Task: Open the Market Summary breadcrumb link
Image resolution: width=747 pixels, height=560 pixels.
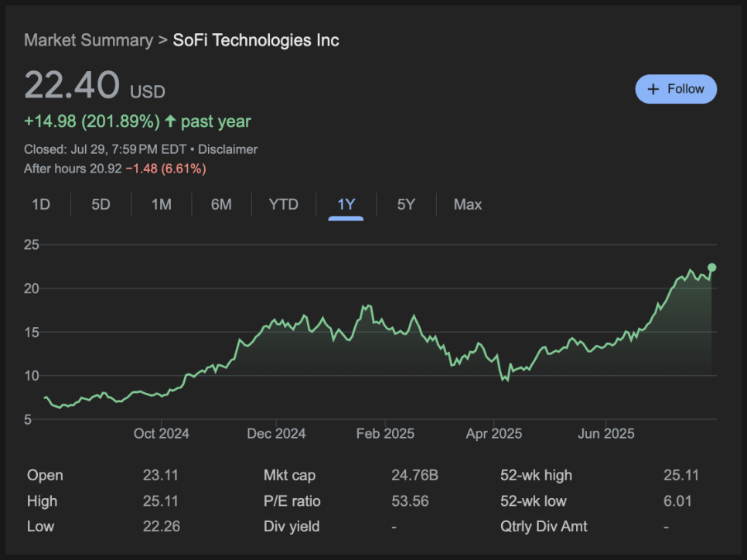Action: [89, 40]
